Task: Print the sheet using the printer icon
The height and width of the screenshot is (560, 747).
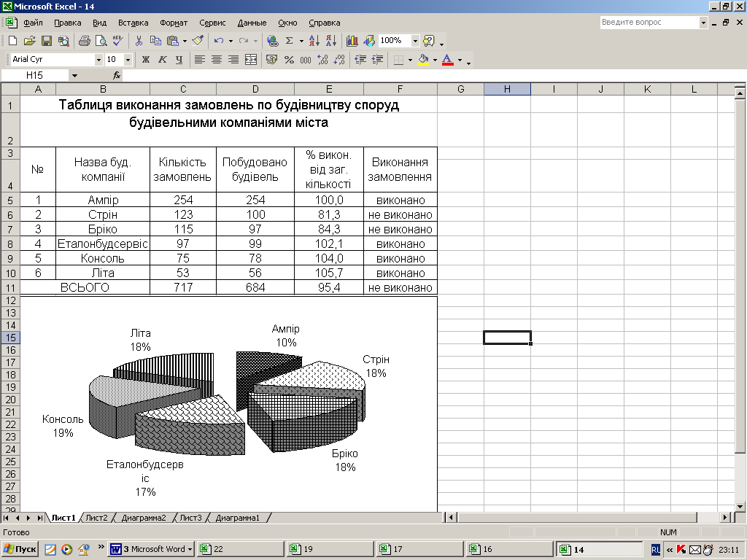Action: tap(85, 41)
